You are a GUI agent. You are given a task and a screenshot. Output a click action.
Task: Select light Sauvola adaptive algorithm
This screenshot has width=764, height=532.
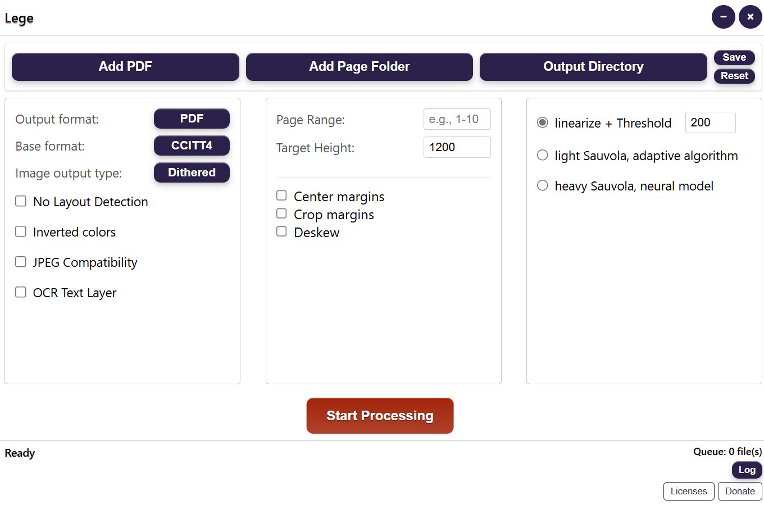click(x=542, y=155)
